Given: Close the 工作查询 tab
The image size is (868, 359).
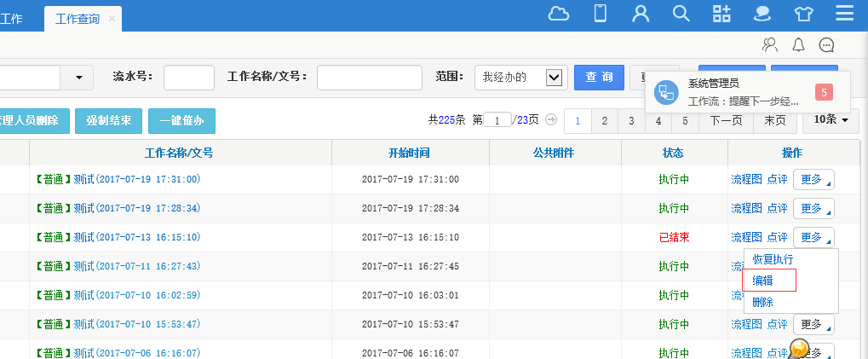Looking at the screenshot, I should 112,18.
